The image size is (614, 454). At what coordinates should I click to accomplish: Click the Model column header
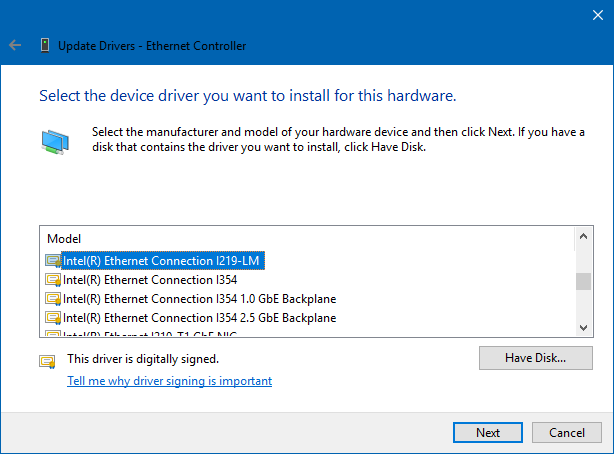[x=62, y=239]
